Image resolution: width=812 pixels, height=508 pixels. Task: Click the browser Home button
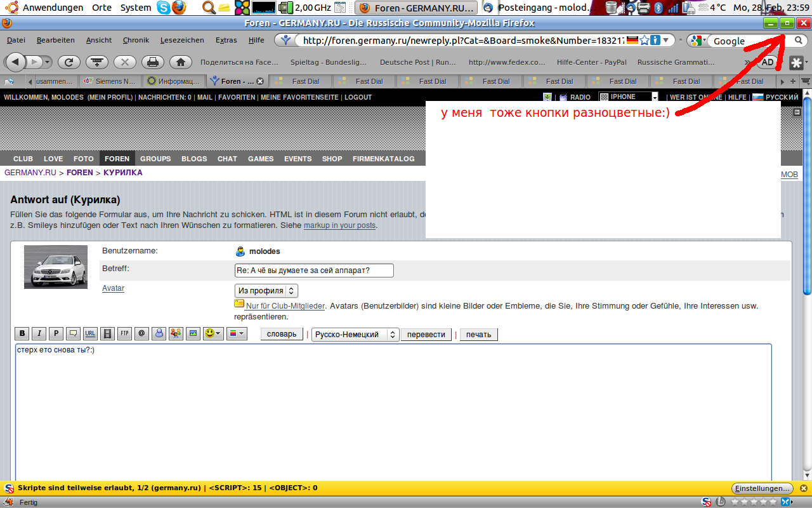pyautogui.click(x=181, y=62)
